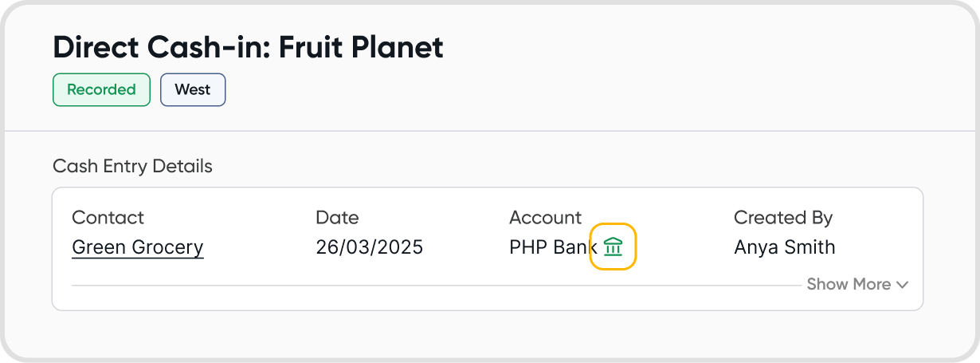
Task: Click the green bank icon beside PHP Bank
Action: coord(613,247)
